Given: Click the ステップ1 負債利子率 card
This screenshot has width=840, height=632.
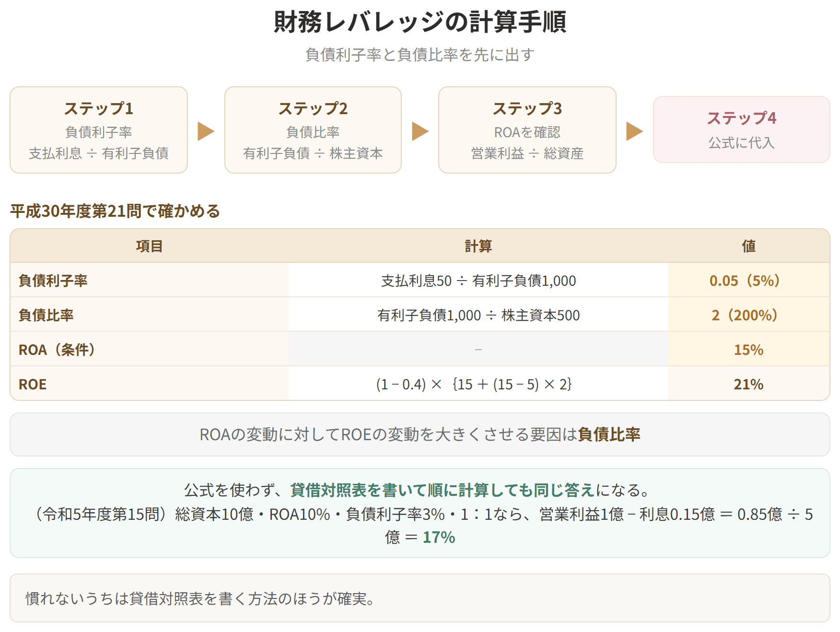Looking at the screenshot, I should coord(99,130).
